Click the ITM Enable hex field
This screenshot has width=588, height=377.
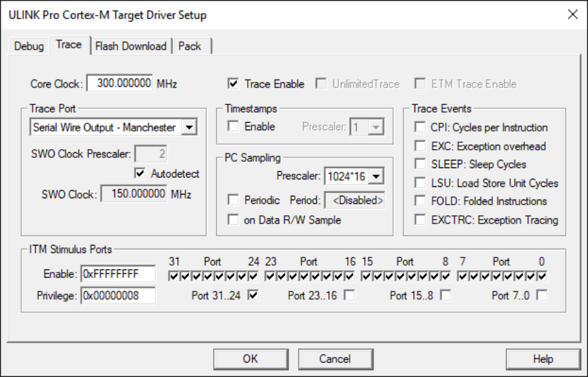point(118,274)
